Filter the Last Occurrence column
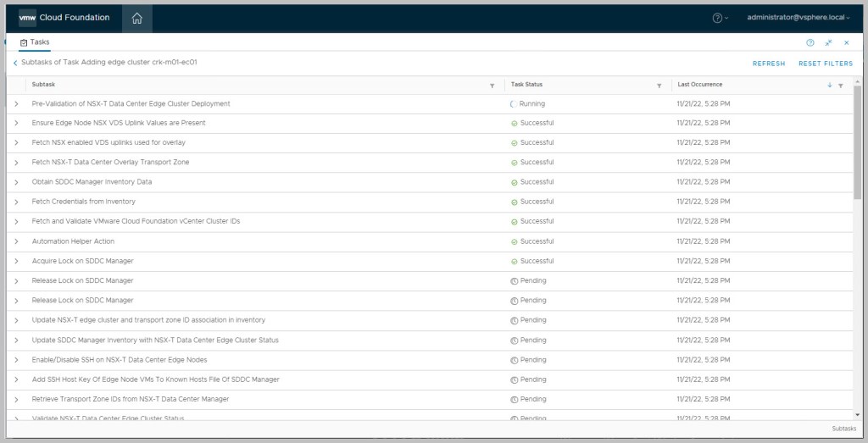The width and height of the screenshot is (868, 443). (x=840, y=86)
